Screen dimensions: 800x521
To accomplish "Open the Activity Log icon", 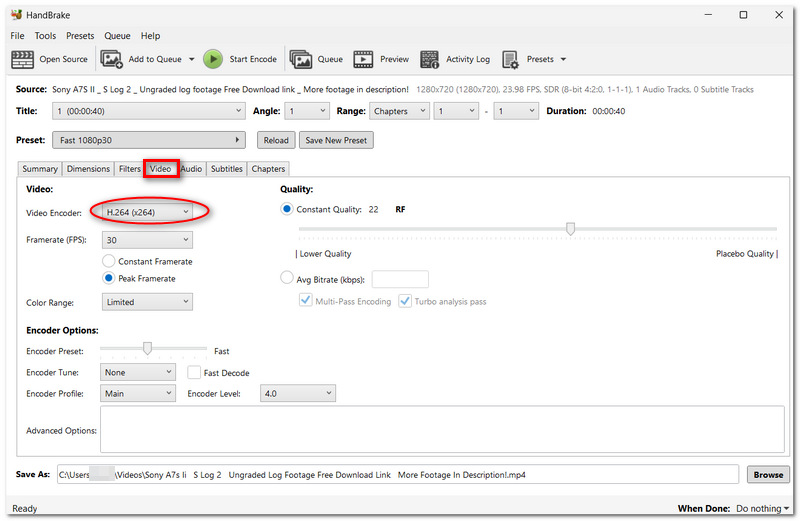I will [429, 59].
